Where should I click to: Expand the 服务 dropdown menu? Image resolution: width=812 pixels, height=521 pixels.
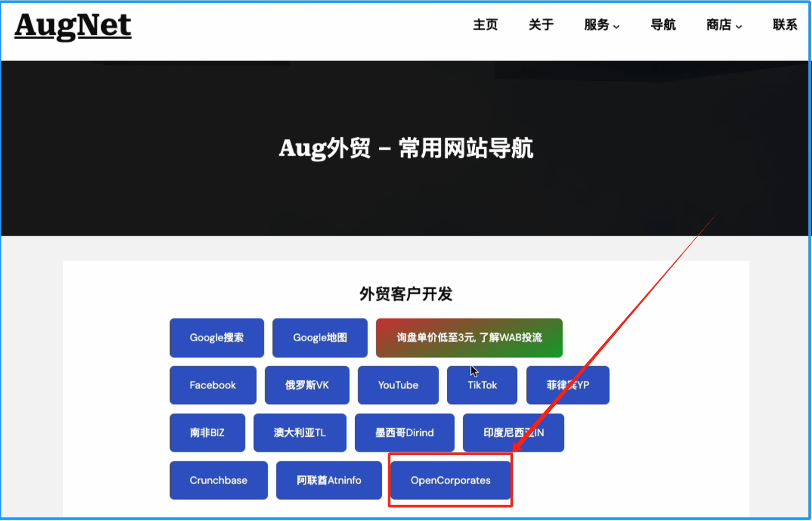[602, 25]
